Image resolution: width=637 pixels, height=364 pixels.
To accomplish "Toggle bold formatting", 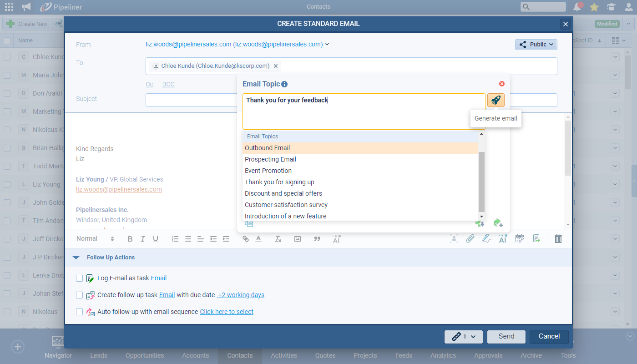I will (130, 239).
